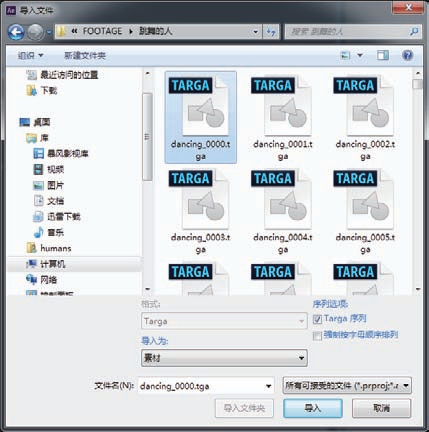The width and height of the screenshot is (429, 432).
Task: Enable the 强制按字母顺序排列 checkbox
Action: point(317,336)
